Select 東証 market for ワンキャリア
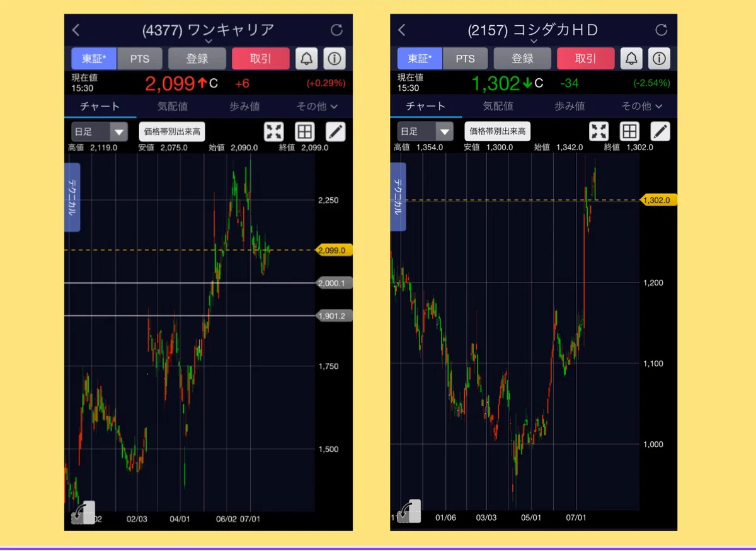The height and width of the screenshot is (551, 756). tap(94, 59)
